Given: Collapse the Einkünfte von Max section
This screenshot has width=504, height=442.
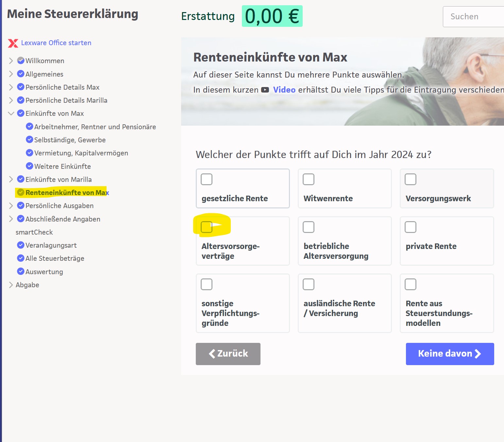Looking at the screenshot, I should pyautogui.click(x=11, y=114).
